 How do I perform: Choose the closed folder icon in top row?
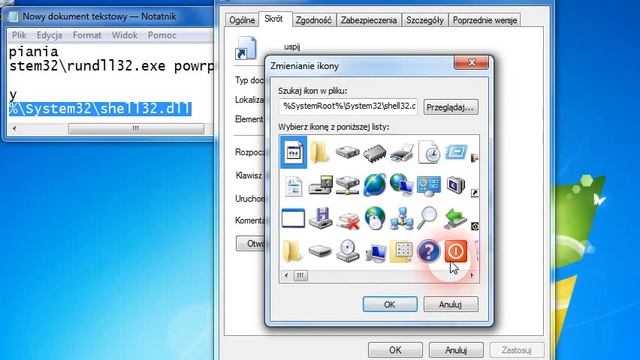[320, 152]
